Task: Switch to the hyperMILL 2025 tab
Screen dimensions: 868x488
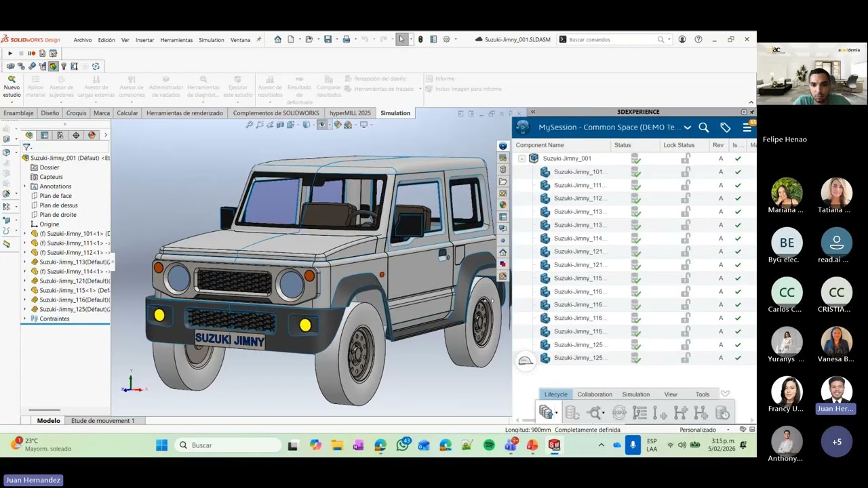Action: coord(350,113)
